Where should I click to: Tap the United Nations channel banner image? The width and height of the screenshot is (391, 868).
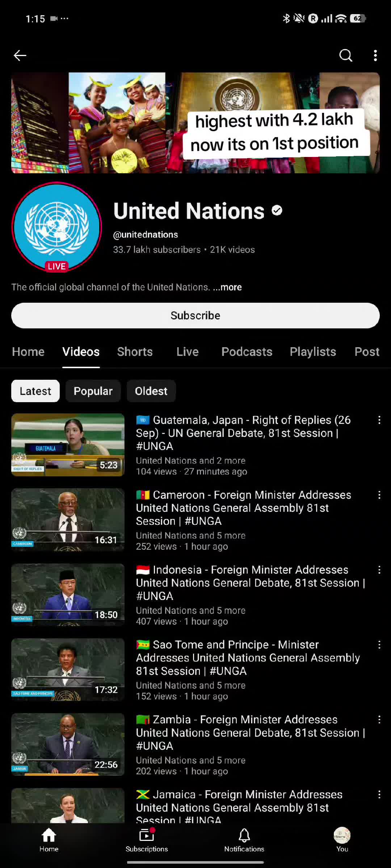point(195,123)
